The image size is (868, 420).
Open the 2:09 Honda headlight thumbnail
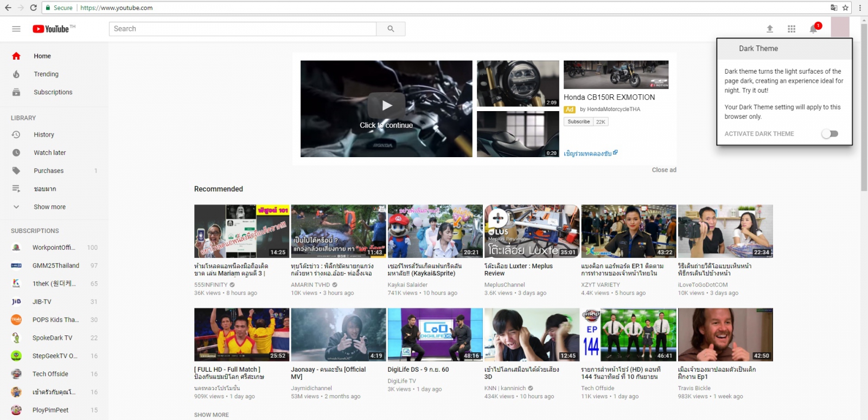(518, 83)
